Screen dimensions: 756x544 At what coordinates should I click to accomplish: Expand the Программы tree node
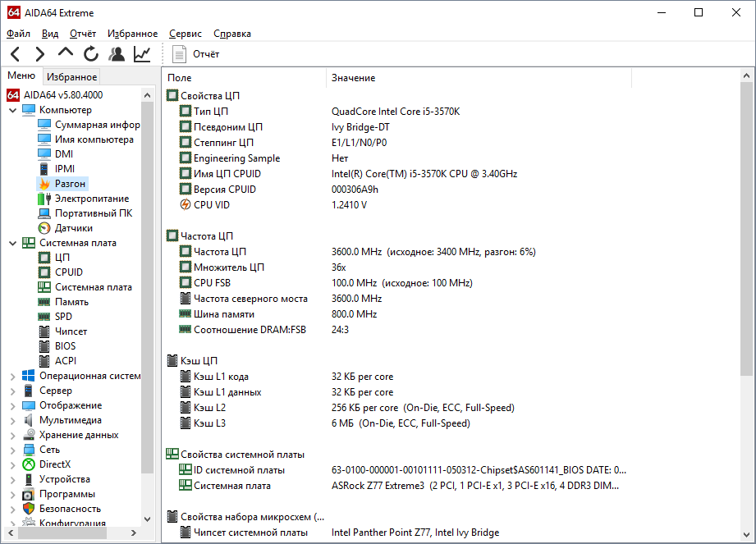tap(13, 495)
